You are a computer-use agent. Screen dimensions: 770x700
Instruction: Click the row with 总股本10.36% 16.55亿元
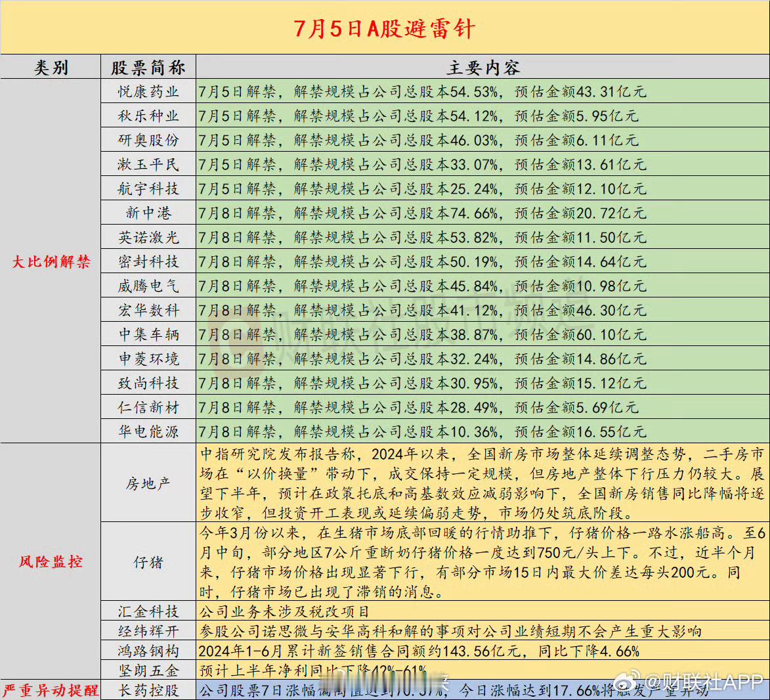tap(482, 432)
